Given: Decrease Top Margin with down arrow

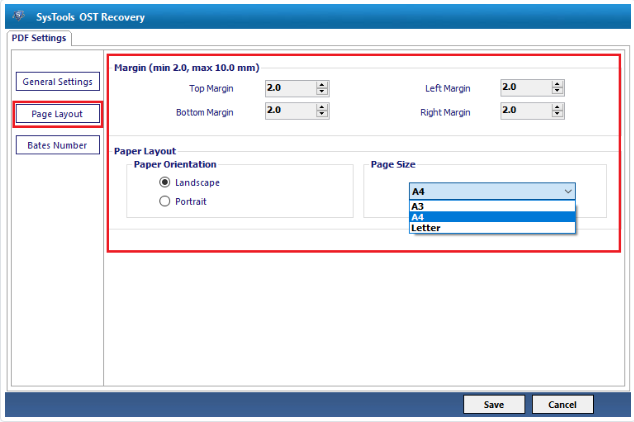Looking at the screenshot, I should pos(322,92).
